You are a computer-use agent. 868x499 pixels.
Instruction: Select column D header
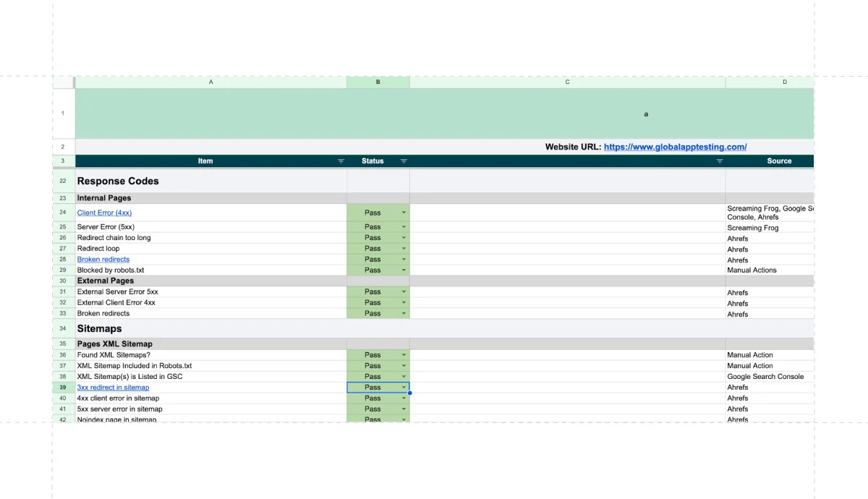(770, 82)
